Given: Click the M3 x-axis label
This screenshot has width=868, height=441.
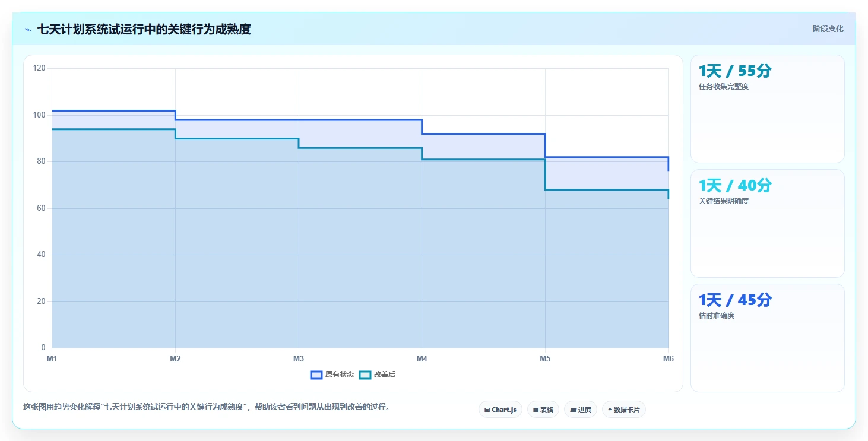Looking at the screenshot, I should [x=299, y=358].
